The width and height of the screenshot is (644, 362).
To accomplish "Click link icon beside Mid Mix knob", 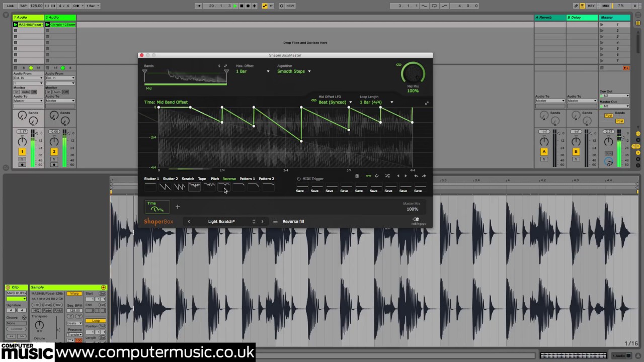I will [398, 65].
